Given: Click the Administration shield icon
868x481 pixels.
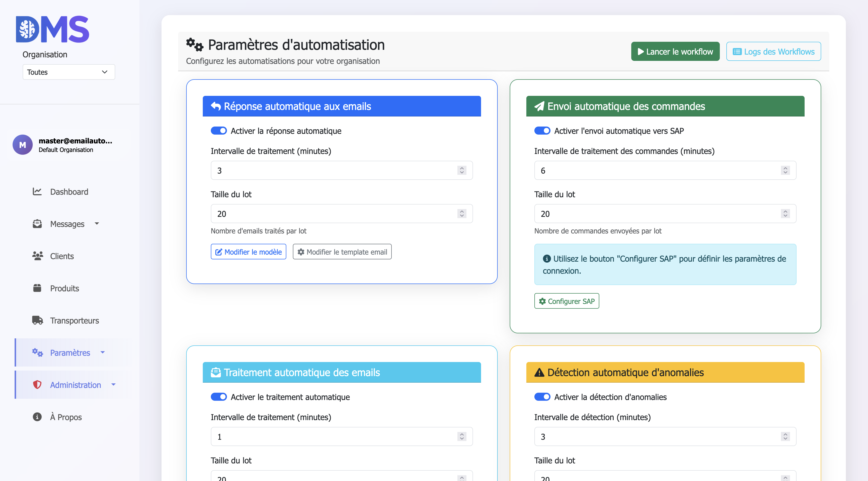Looking at the screenshot, I should pyautogui.click(x=37, y=385).
